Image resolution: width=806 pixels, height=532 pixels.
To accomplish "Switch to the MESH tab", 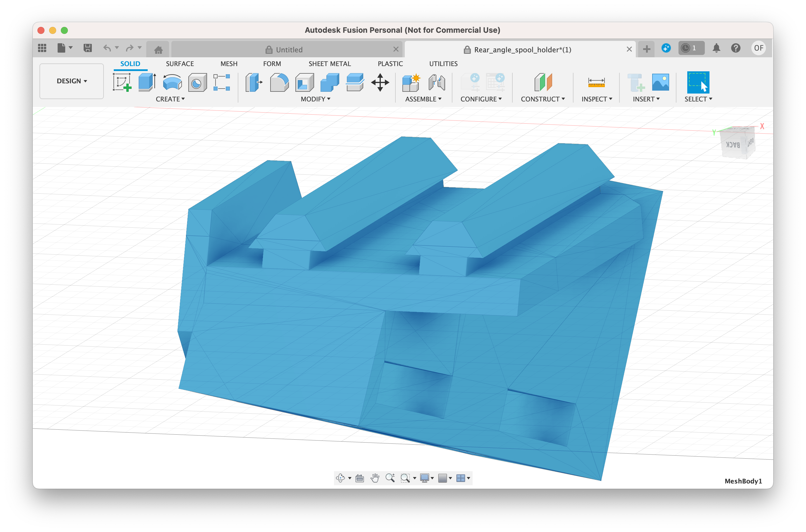I will [229, 64].
